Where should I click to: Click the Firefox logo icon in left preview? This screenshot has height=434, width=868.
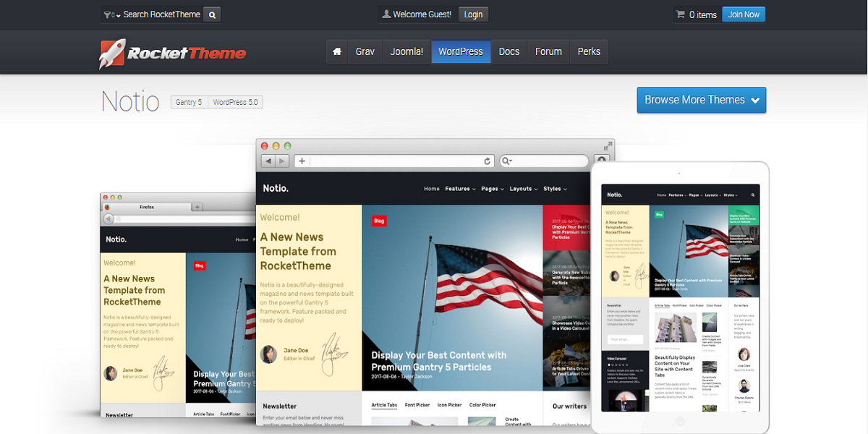tap(109, 207)
